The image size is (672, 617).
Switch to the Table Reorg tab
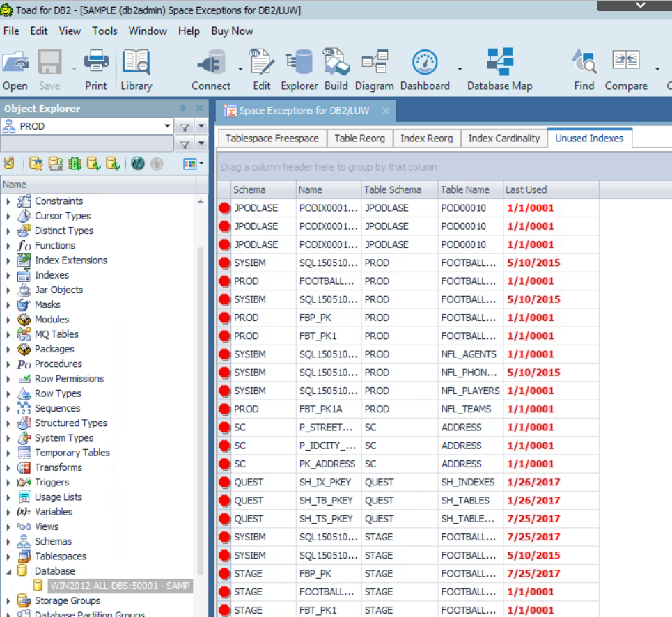point(359,139)
